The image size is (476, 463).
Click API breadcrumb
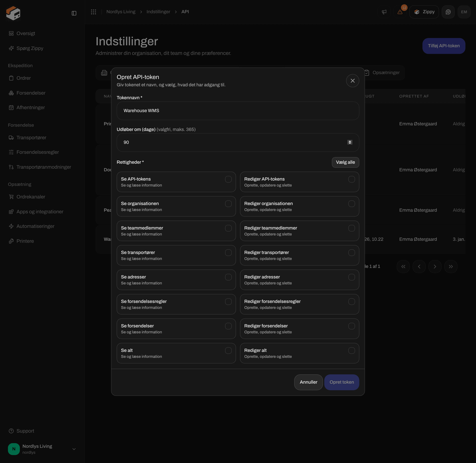coord(185,12)
